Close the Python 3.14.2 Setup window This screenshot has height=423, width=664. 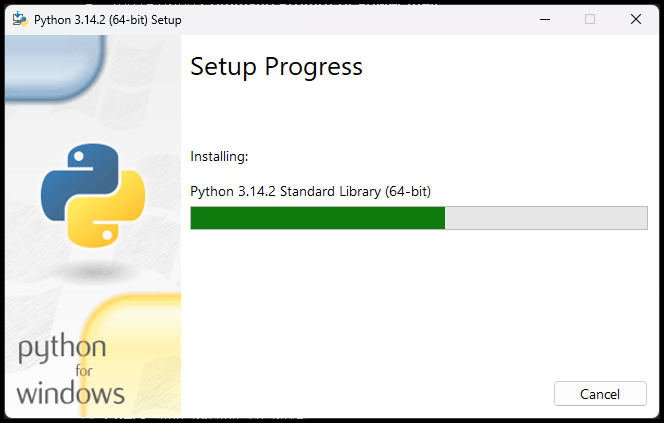[x=636, y=19]
